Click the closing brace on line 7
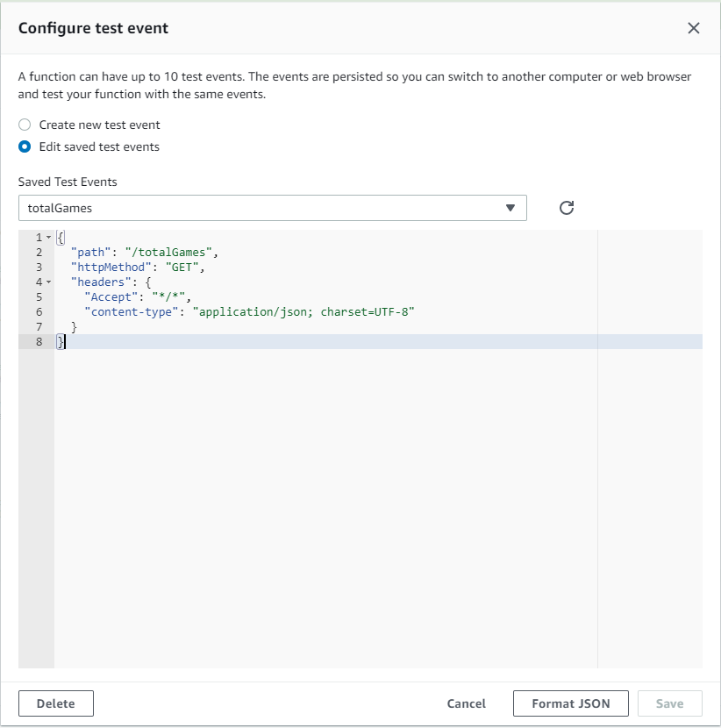 (x=74, y=327)
